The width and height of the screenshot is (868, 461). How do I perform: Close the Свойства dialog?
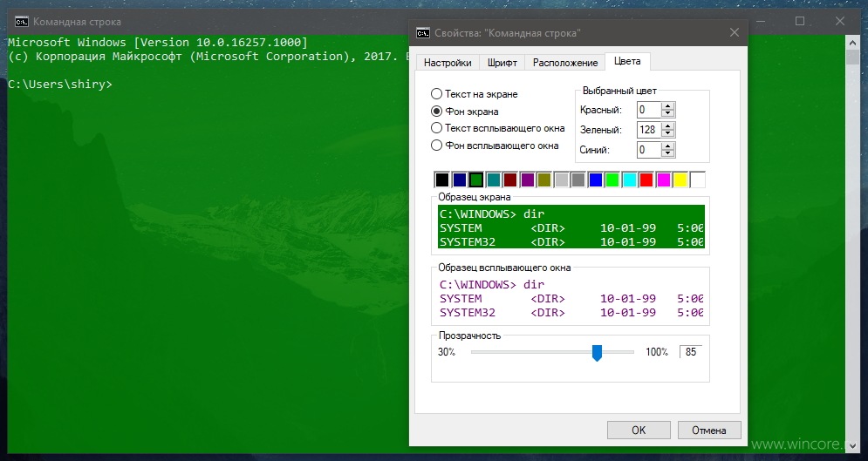click(x=734, y=32)
